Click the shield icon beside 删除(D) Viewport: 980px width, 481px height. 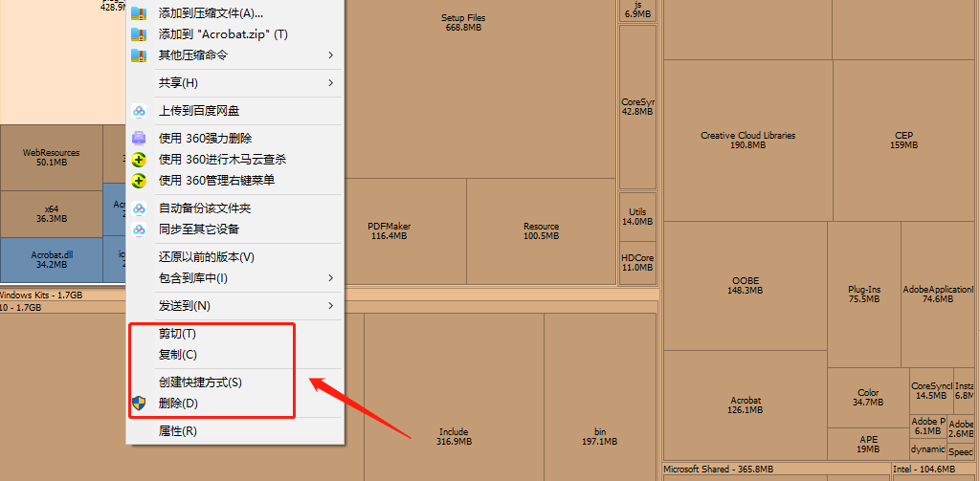tap(139, 403)
